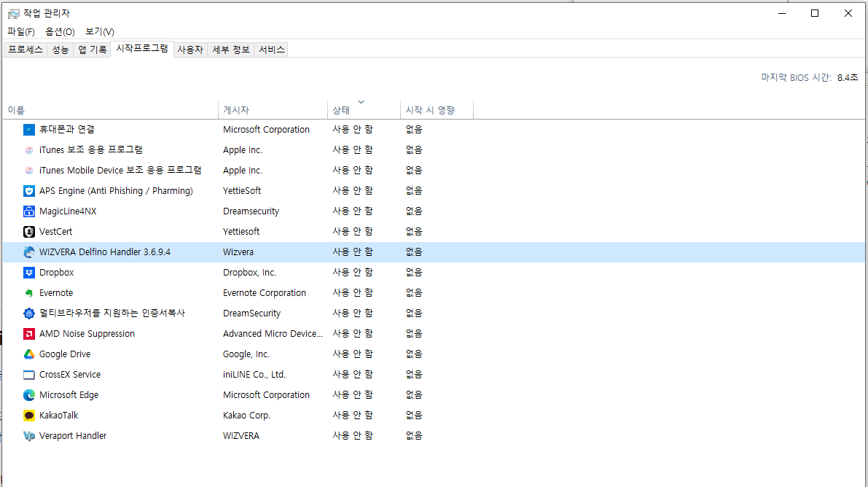The height and width of the screenshot is (487, 868).
Task: Click publisher Advanced Micro Device...
Action: click(273, 333)
